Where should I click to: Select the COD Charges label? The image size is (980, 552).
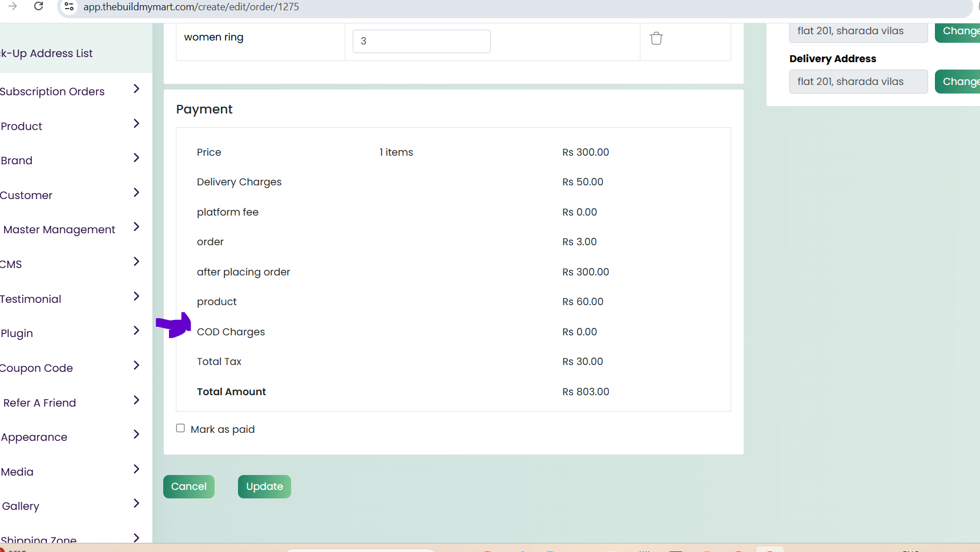(x=231, y=332)
